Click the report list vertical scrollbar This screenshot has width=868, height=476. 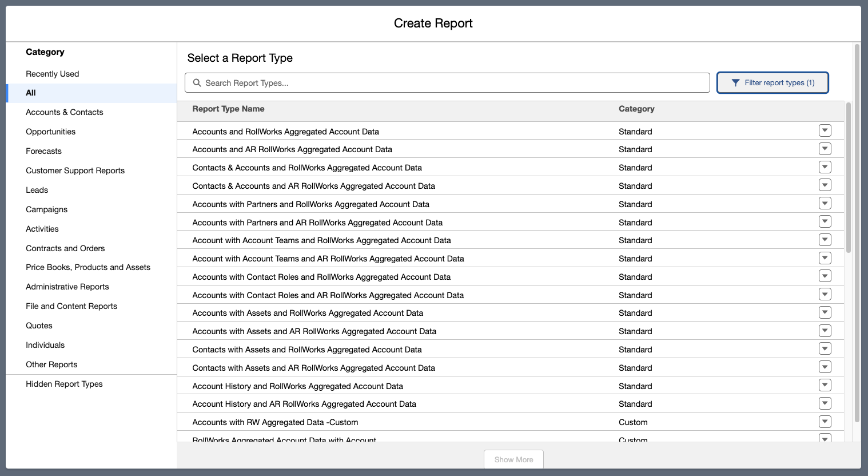click(x=849, y=177)
